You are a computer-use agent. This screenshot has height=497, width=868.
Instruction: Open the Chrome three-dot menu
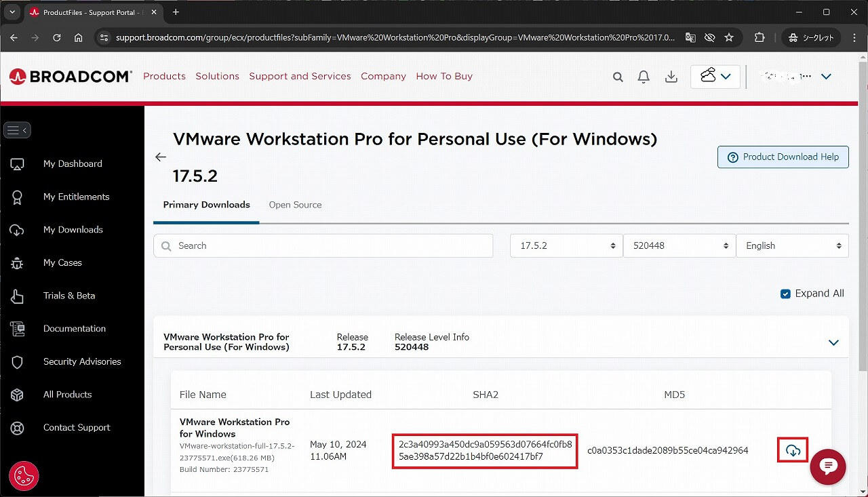tap(853, 38)
